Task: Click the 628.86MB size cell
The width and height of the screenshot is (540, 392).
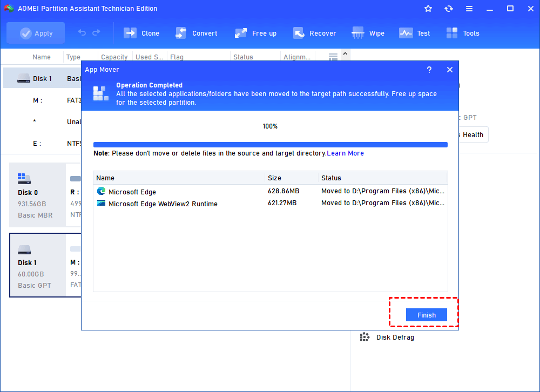Action: click(x=283, y=191)
